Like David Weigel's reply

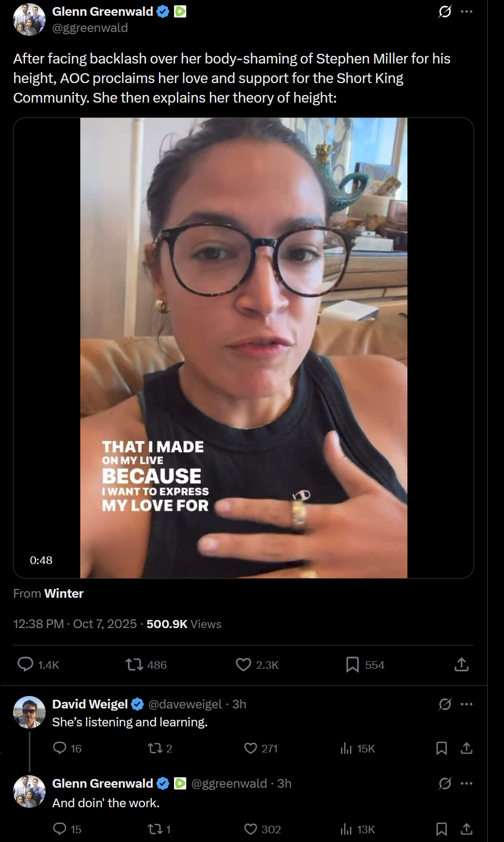click(x=251, y=748)
